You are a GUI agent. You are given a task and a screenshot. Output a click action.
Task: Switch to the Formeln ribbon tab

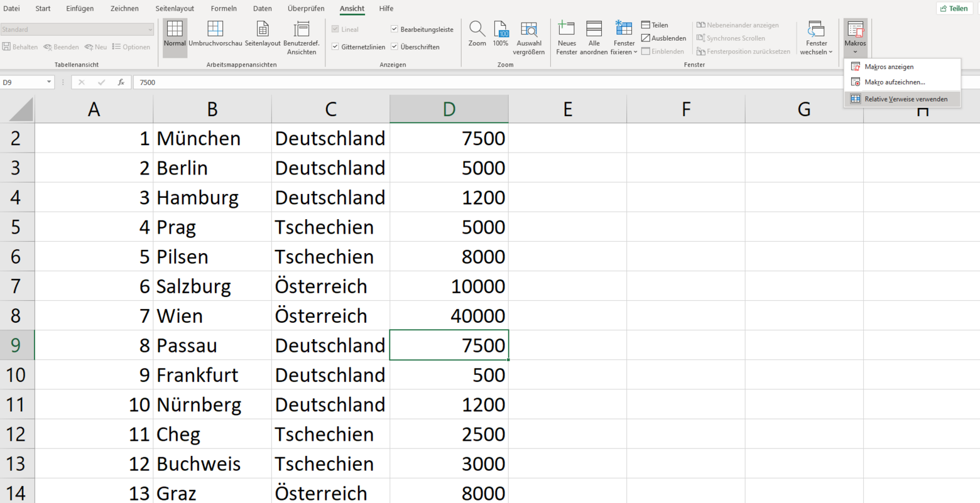point(224,8)
